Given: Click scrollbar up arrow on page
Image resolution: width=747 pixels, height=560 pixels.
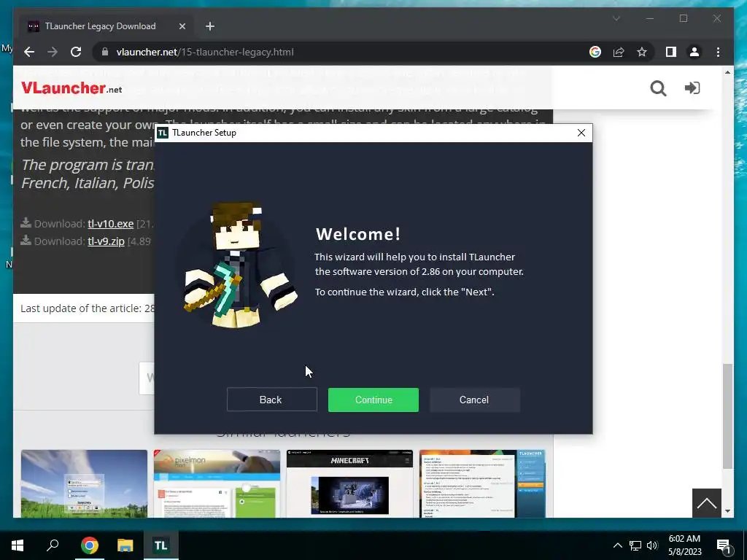Looking at the screenshot, I should tap(727, 72).
